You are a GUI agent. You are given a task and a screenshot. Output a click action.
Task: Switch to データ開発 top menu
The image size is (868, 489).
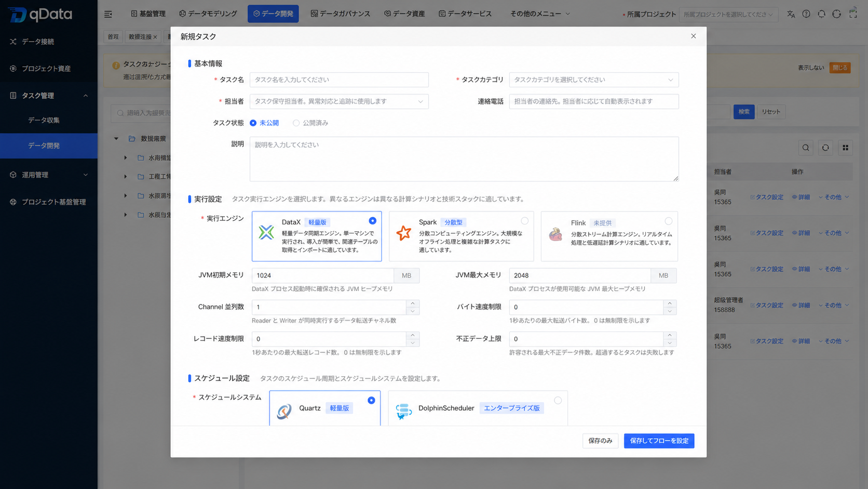click(273, 14)
